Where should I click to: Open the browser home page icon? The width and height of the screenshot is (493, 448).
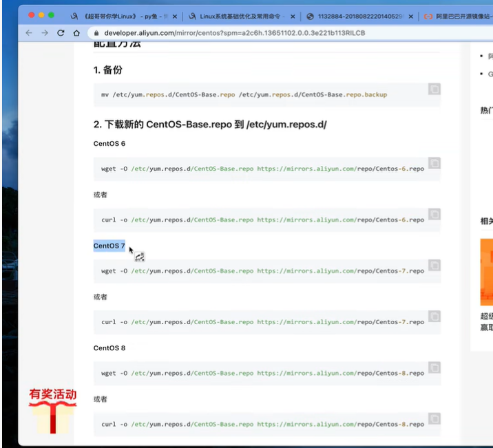click(x=76, y=33)
